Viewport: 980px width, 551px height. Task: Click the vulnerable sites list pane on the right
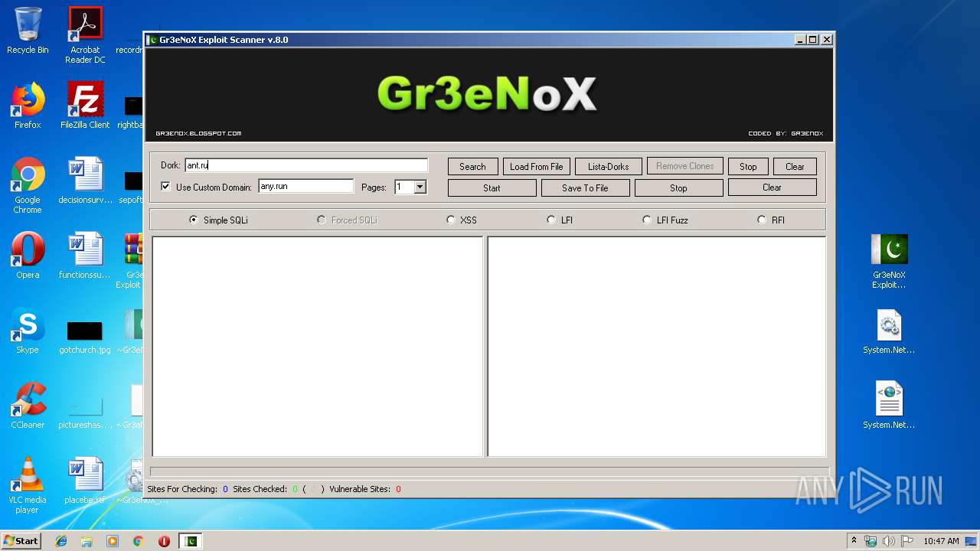click(x=657, y=347)
